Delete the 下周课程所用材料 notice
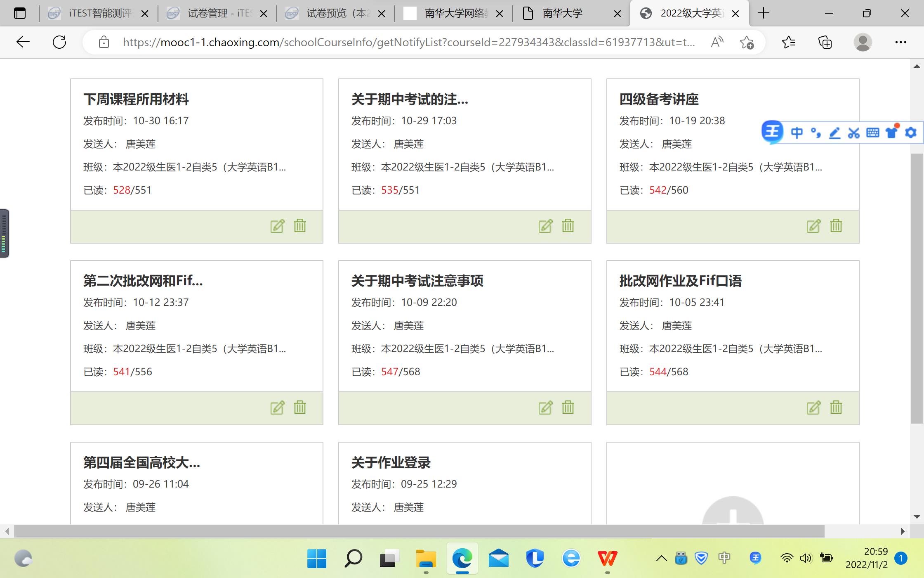The image size is (924, 578). coord(300,226)
